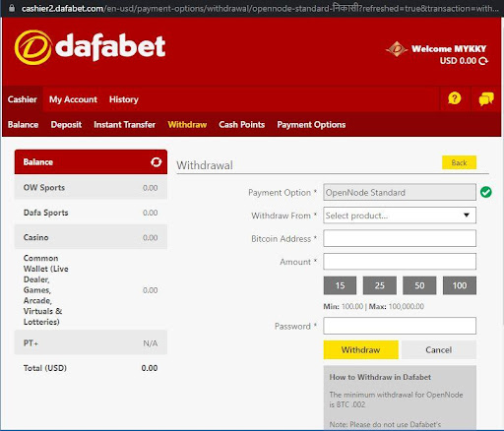Select the Common Wallet balance row

91,289
